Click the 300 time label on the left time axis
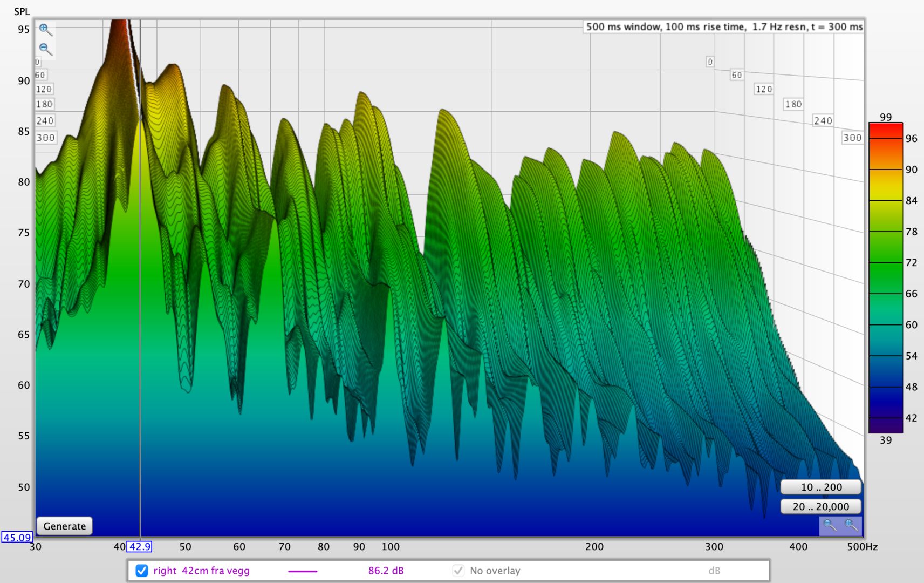This screenshot has height=583, width=924. [45, 138]
